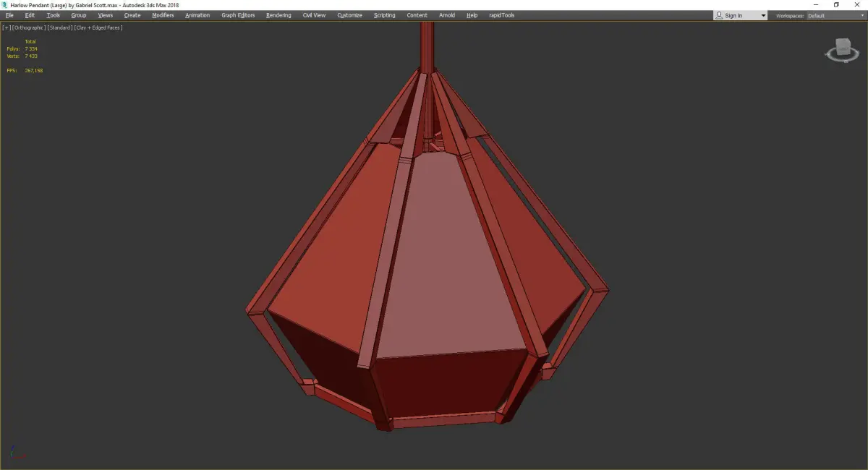Open the Customize menu
The width and height of the screenshot is (868, 470).
349,15
